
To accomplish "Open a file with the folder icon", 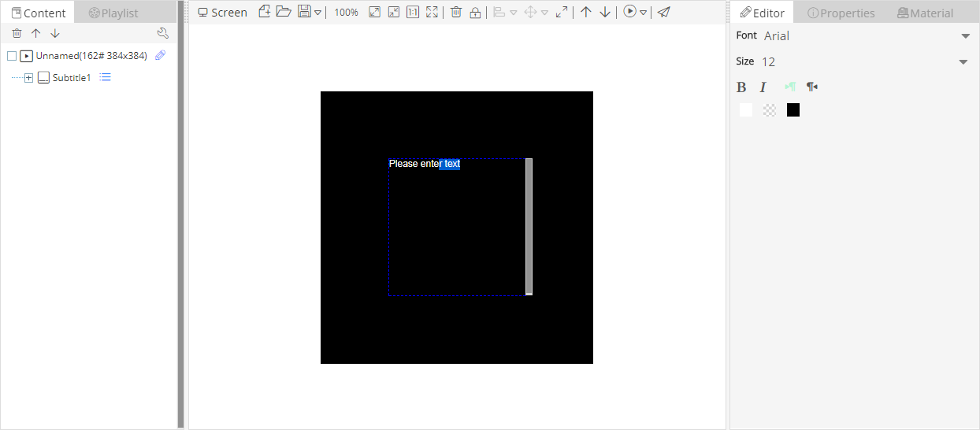I will point(284,12).
